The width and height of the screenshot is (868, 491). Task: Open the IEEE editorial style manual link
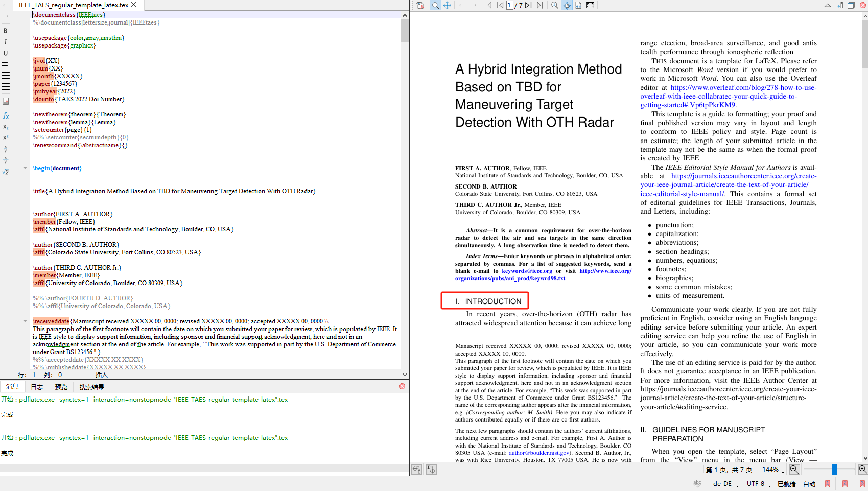728,185
